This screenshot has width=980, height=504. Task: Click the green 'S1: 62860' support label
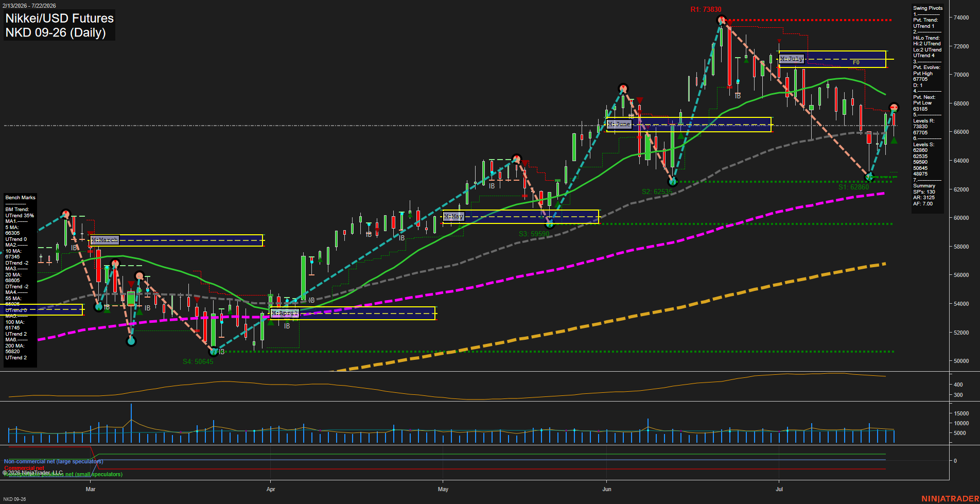pos(853,187)
